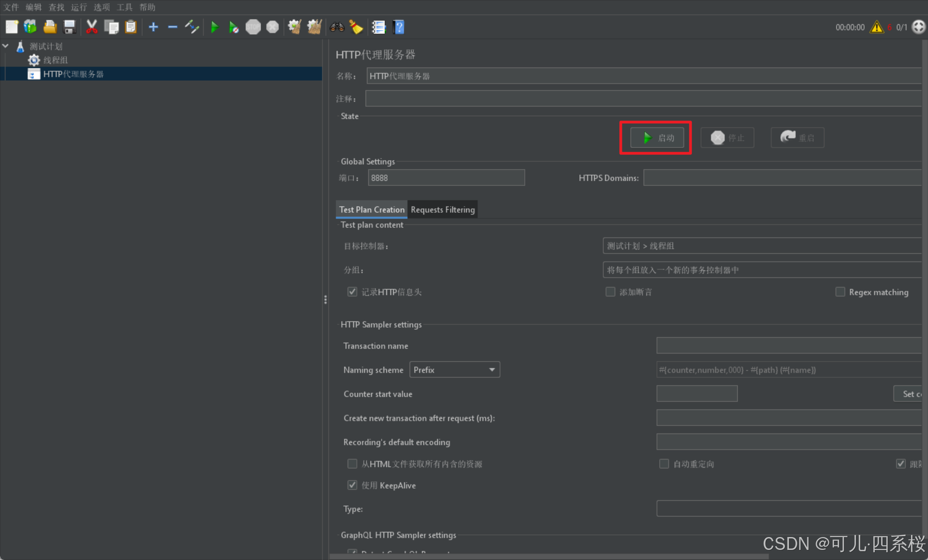Click the 端口 port input field
Image resolution: width=928 pixels, height=560 pixels.
point(446,178)
